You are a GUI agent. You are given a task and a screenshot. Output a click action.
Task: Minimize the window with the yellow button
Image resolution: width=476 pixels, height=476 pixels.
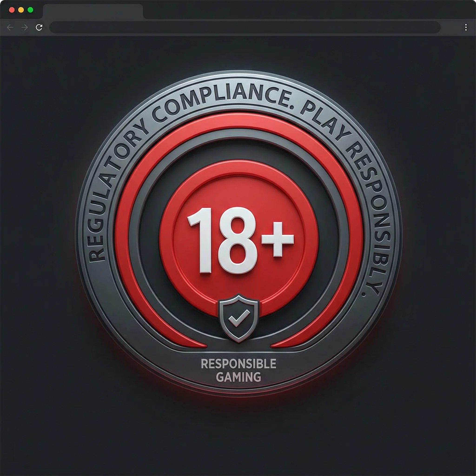click(21, 10)
